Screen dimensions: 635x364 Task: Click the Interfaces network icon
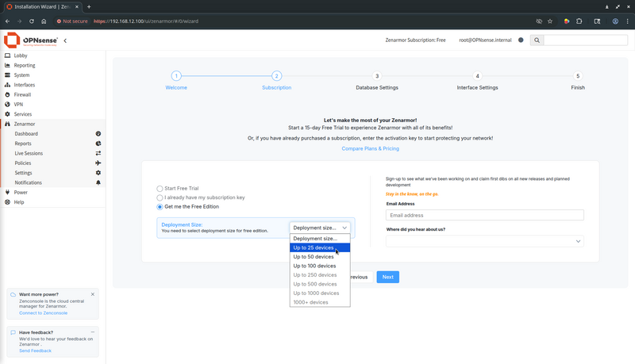point(7,85)
